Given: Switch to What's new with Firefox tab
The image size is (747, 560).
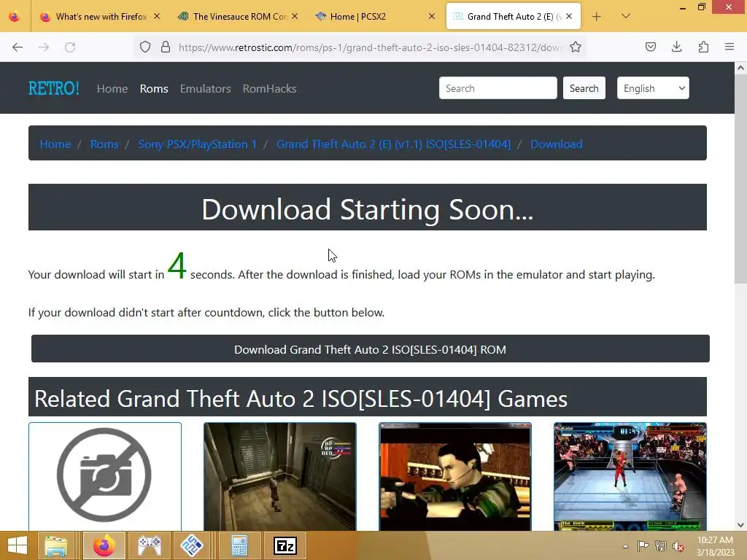Looking at the screenshot, I should (x=101, y=16).
